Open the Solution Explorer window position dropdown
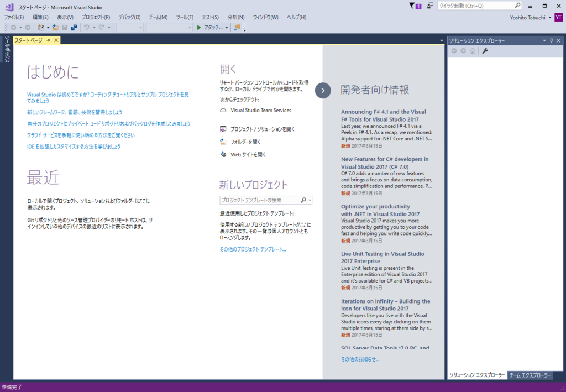The height and width of the screenshot is (392, 566). (544, 41)
